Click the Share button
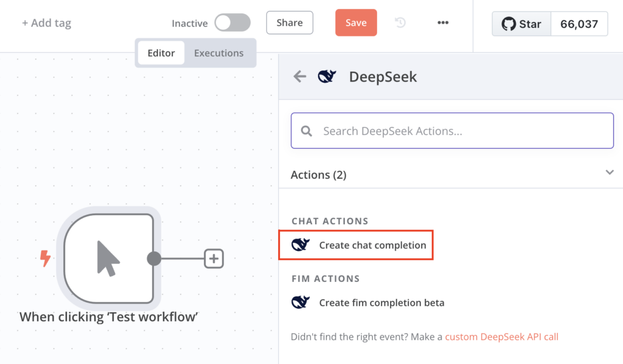The height and width of the screenshot is (364, 623). pos(289,22)
